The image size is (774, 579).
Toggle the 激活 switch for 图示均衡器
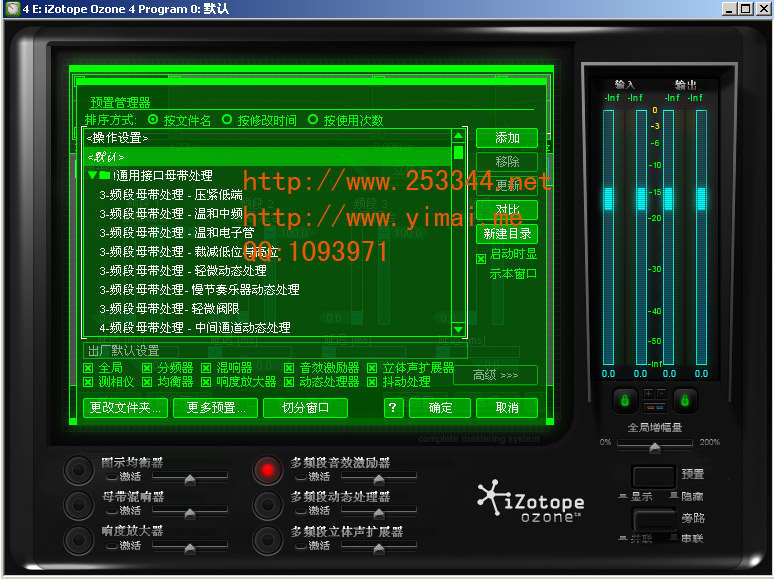pyautogui.click(x=112, y=477)
